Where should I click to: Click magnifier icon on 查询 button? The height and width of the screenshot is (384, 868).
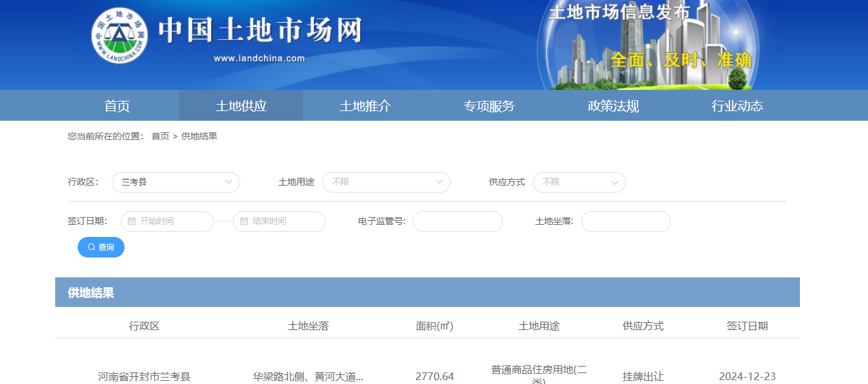click(92, 247)
